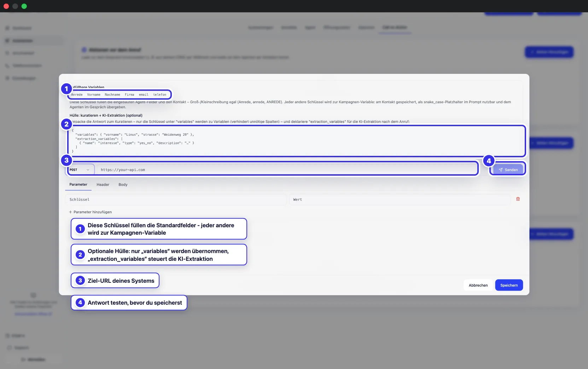The width and height of the screenshot is (588, 369).
Task: Select the Vorname variable chip
Action: pyautogui.click(x=94, y=95)
